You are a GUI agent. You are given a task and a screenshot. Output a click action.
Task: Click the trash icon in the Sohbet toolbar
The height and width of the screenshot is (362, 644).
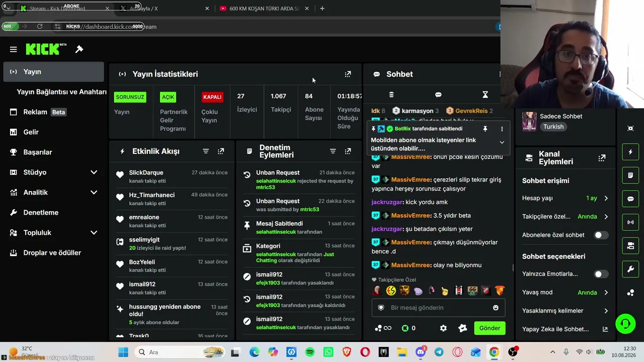tap(391, 95)
